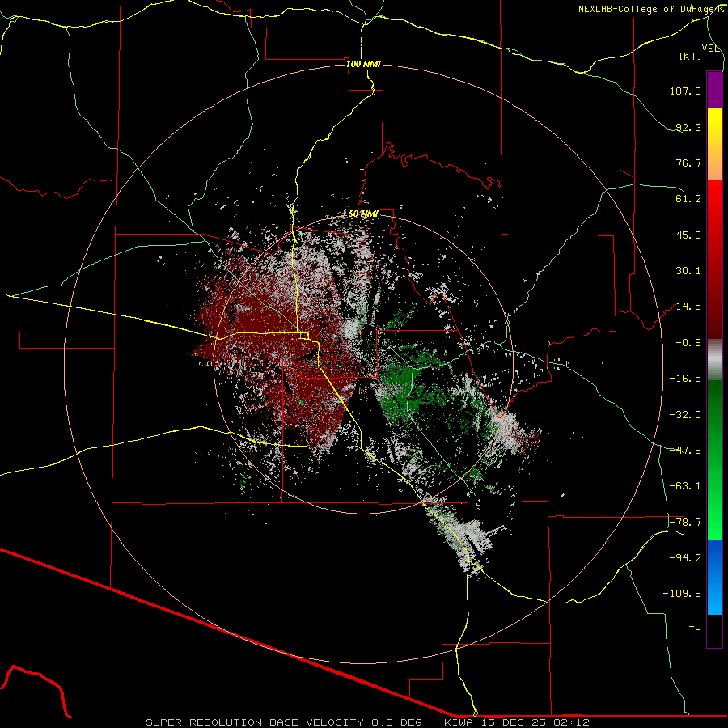Click the 30.1 velocity scale value
728x728 pixels.
[688, 271]
